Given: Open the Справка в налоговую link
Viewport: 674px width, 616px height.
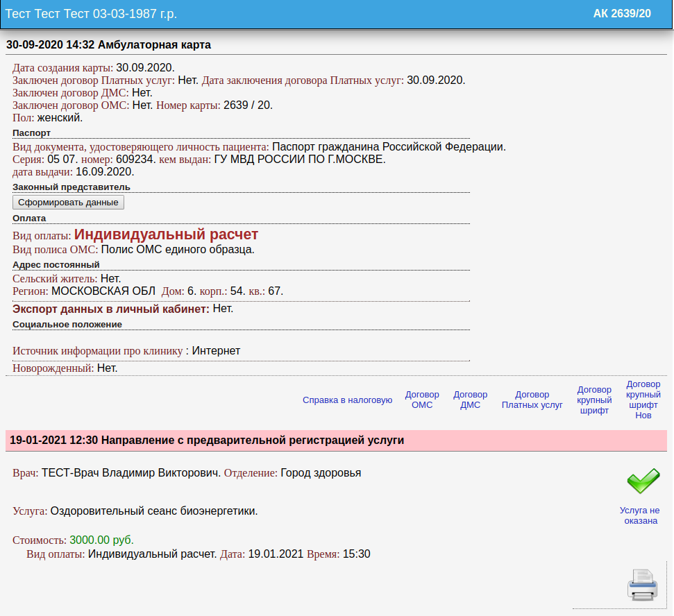Looking at the screenshot, I should click(347, 400).
